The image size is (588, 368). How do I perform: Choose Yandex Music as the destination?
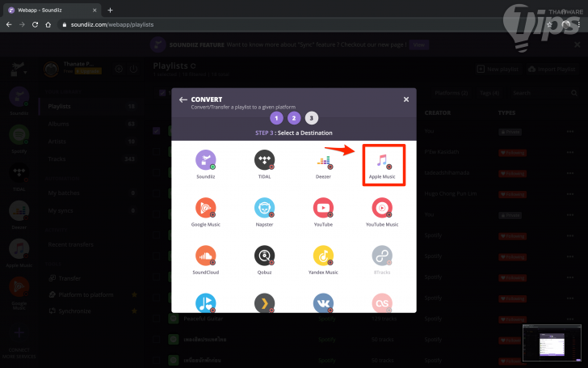coord(323,260)
